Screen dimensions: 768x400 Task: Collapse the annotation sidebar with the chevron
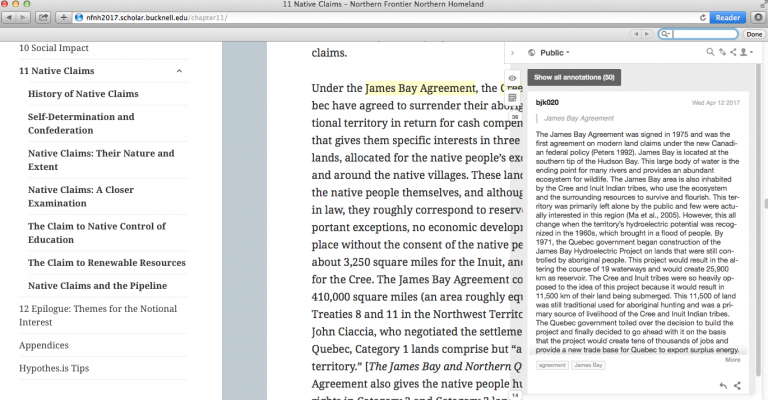coord(512,52)
